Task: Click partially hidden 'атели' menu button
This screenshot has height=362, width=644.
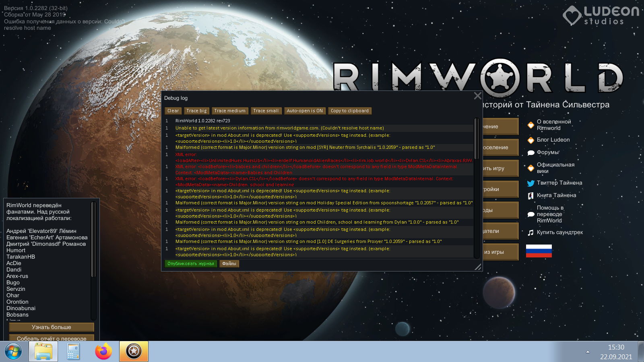Action: click(501, 231)
